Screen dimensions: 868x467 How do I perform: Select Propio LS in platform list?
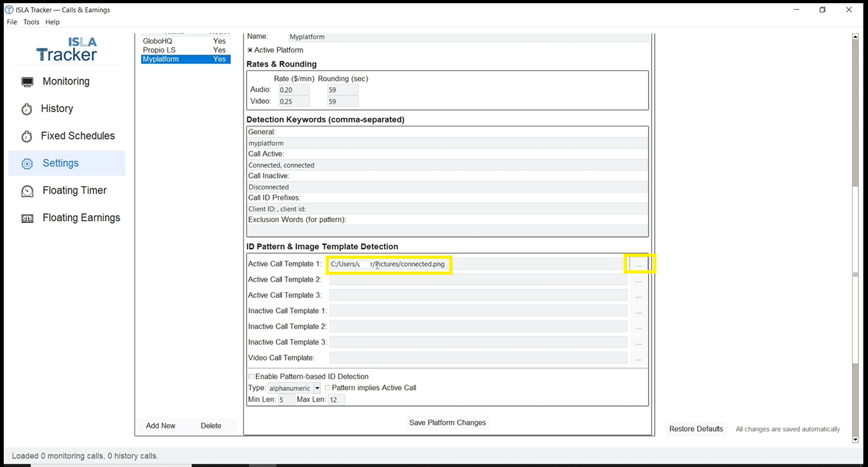click(x=158, y=49)
